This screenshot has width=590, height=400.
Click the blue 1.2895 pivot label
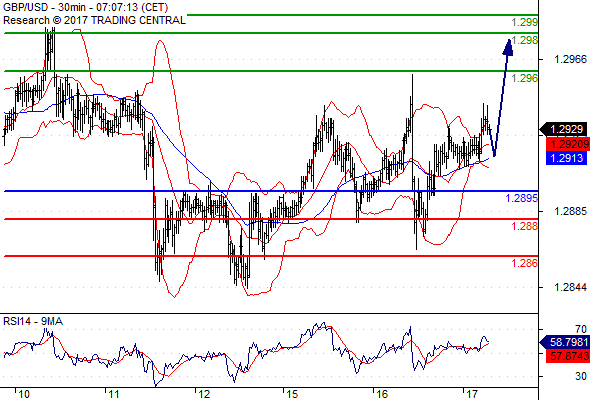point(522,198)
